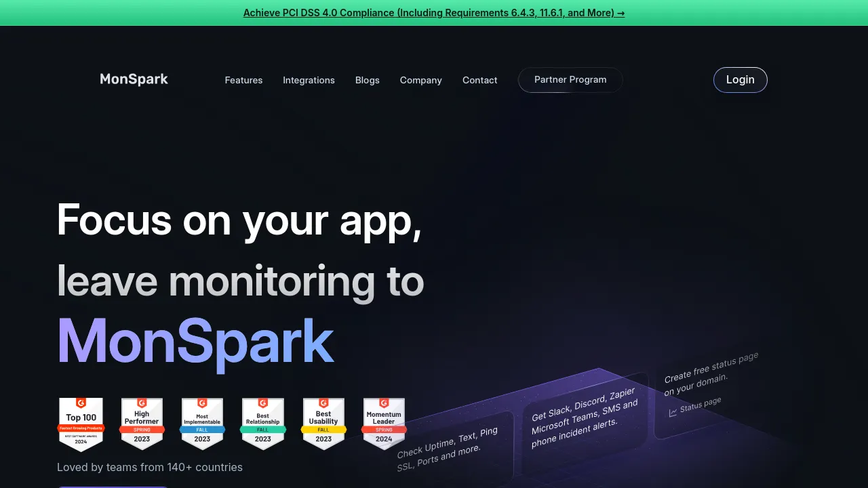Viewport: 868px width, 488px height.
Task: Select the 'Create free status page' card text
Action: [710, 373]
